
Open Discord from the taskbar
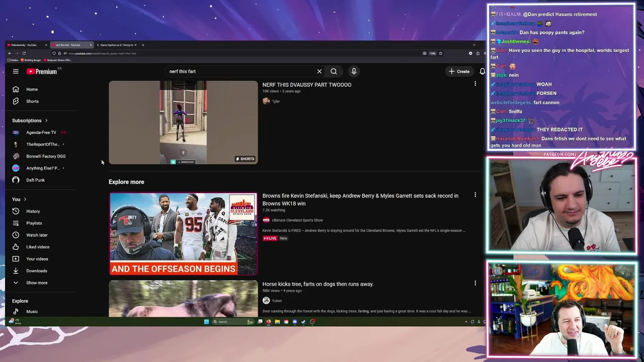pos(295,322)
